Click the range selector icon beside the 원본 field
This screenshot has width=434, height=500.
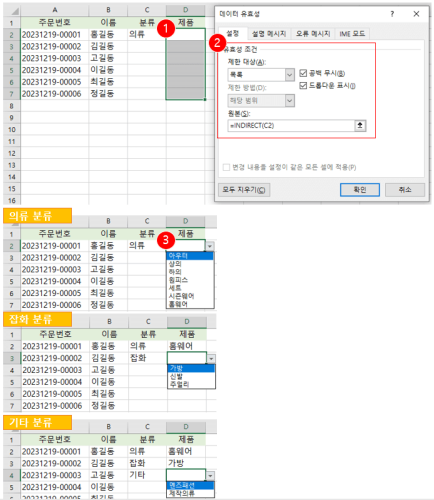[360, 126]
